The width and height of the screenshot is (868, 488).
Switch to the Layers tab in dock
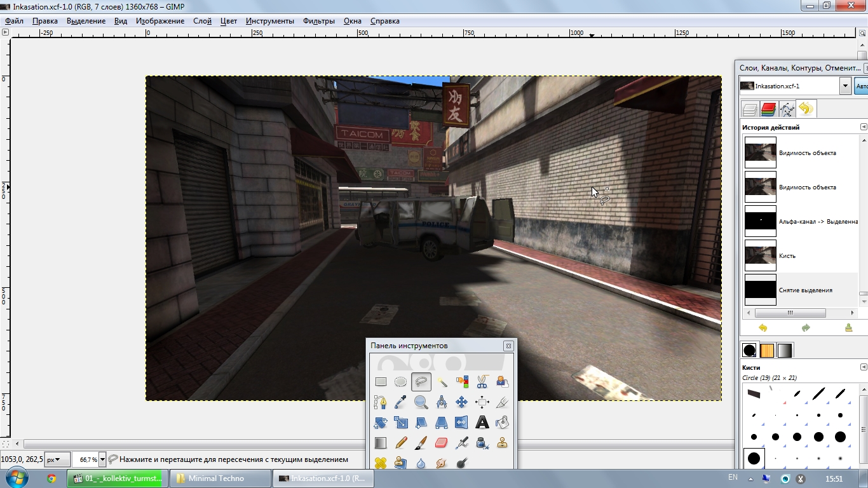[x=750, y=109]
